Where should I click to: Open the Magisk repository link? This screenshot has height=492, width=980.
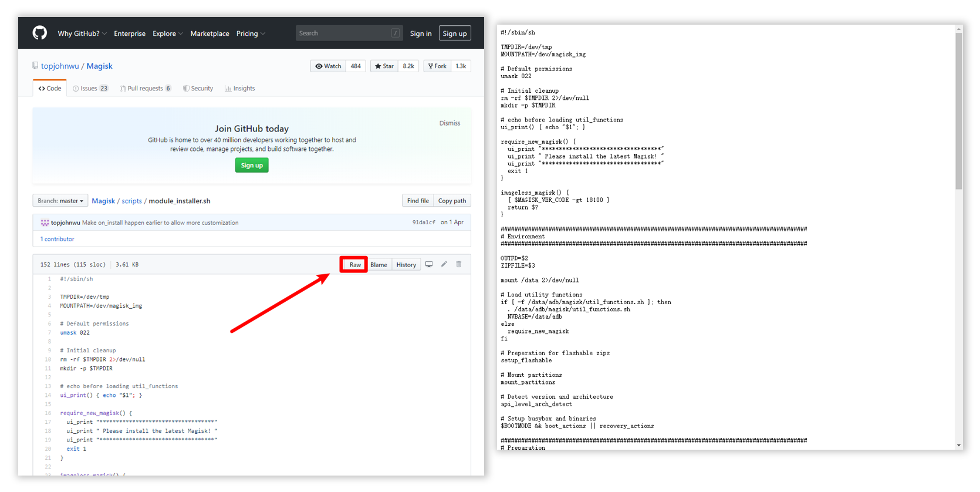point(99,66)
